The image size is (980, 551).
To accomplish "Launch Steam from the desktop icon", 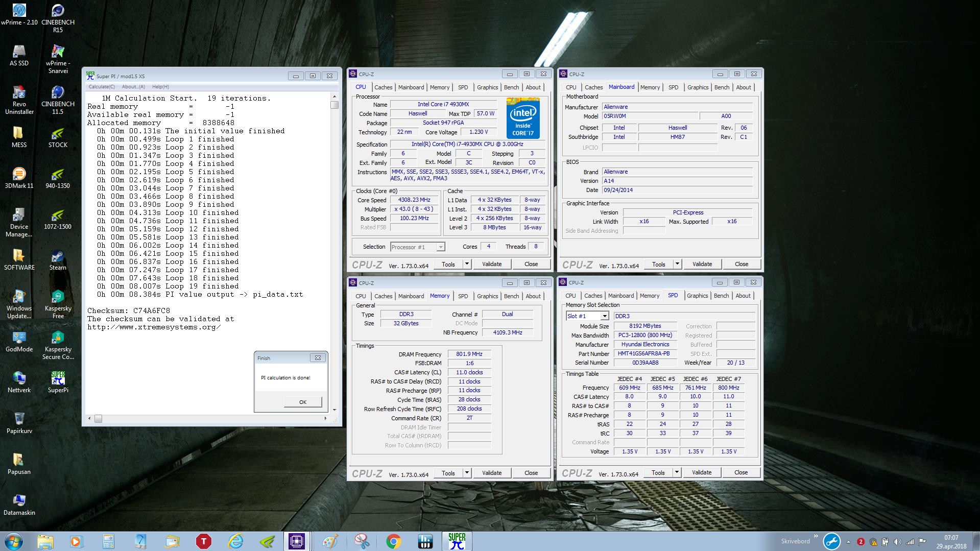I will [58, 259].
